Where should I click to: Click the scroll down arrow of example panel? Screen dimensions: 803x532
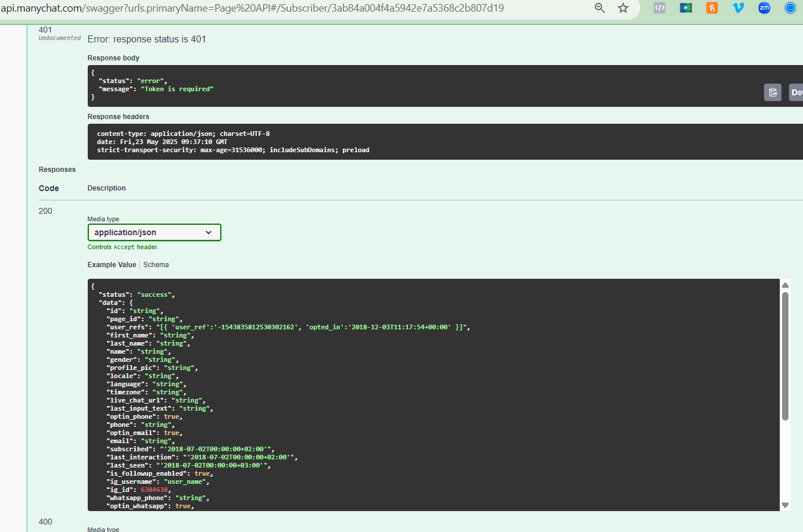point(785,505)
